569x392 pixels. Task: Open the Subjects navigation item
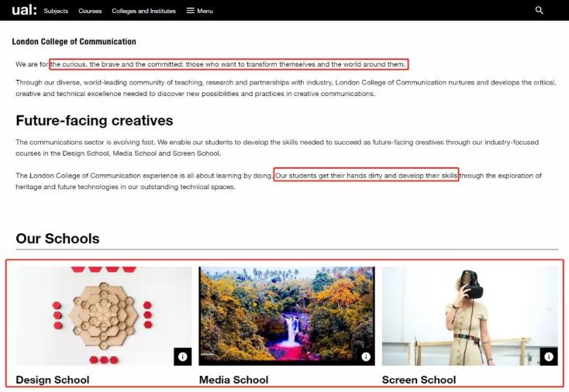[x=56, y=11]
